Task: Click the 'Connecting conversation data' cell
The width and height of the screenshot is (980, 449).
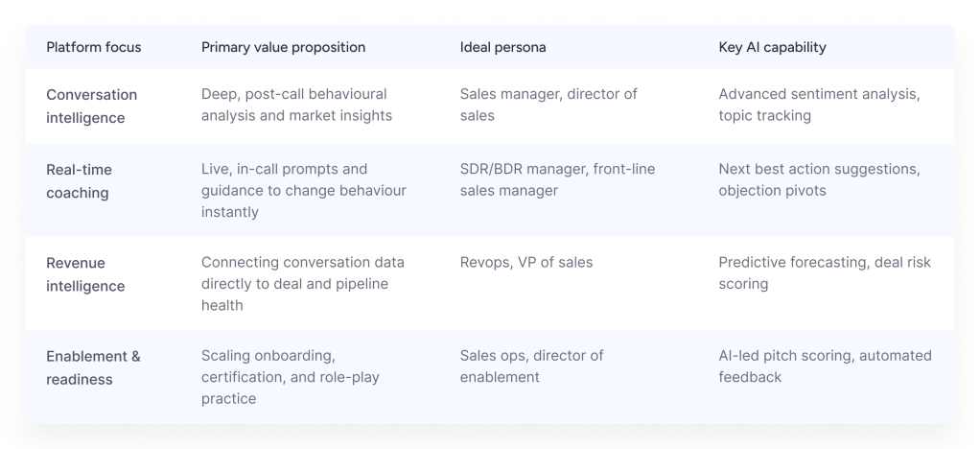Action: pyautogui.click(x=302, y=283)
